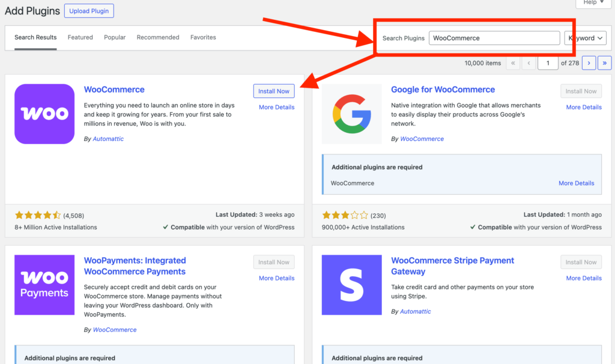The height and width of the screenshot is (364, 615).
Task: Switch to the Featured tab
Action: pyautogui.click(x=80, y=37)
